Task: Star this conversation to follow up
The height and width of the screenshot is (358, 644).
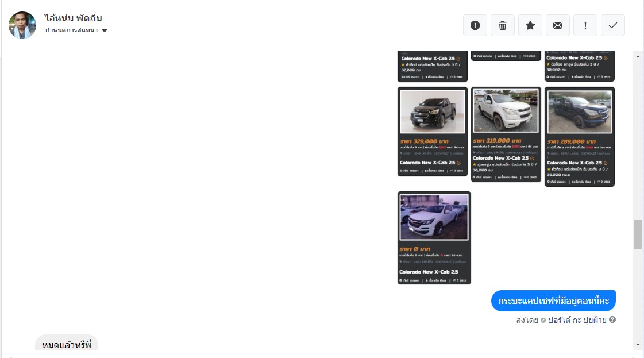Action: (x=530, y=25)
